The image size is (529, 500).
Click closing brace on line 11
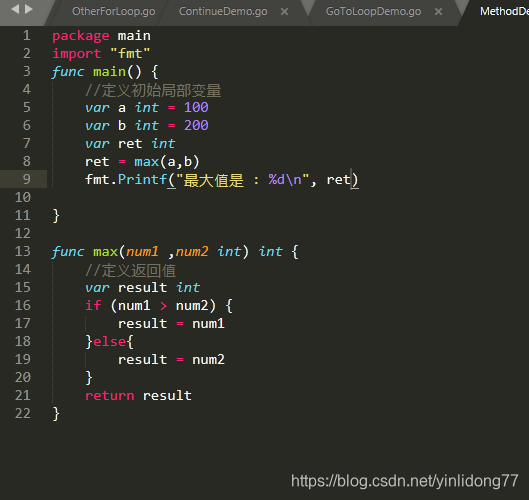click(56, 216)
